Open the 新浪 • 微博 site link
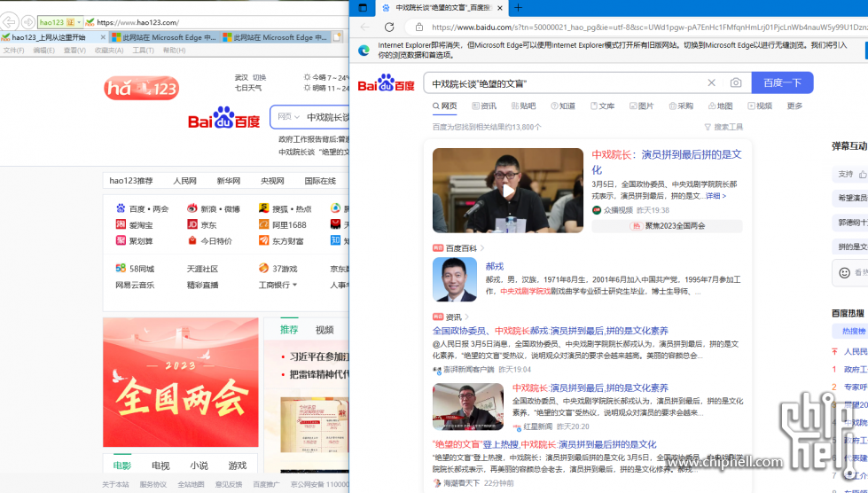The image size is (868, 493). point(214,208)
